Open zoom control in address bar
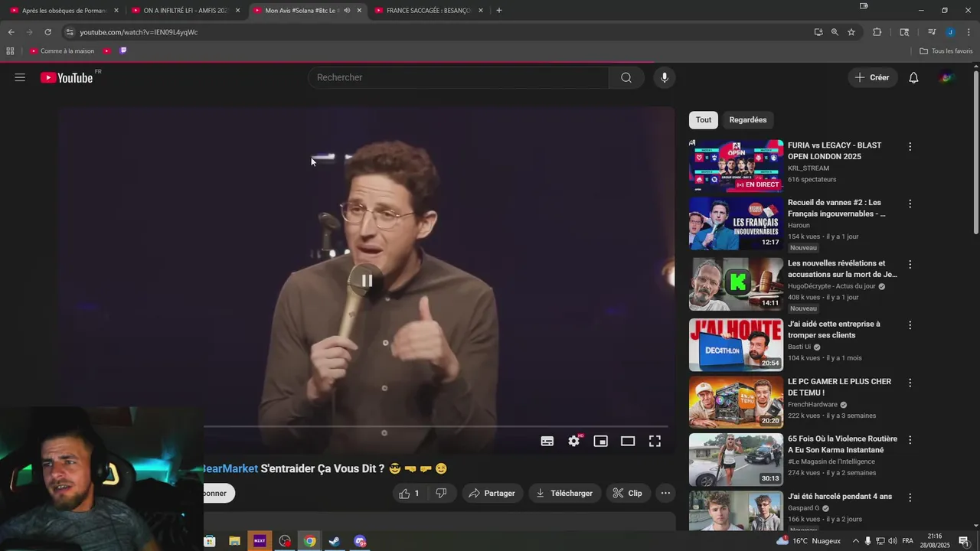 coord(835,32)
